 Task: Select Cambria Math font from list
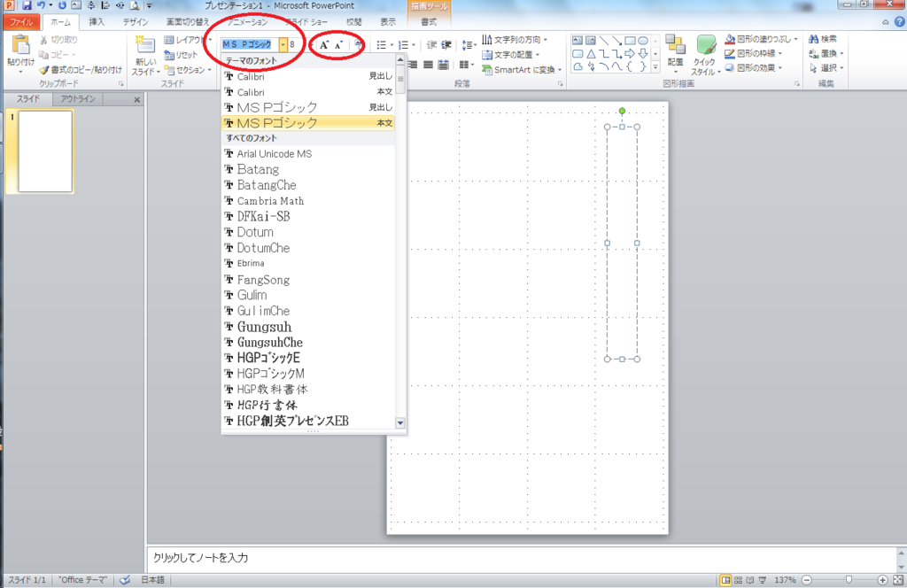coord(308,201)
